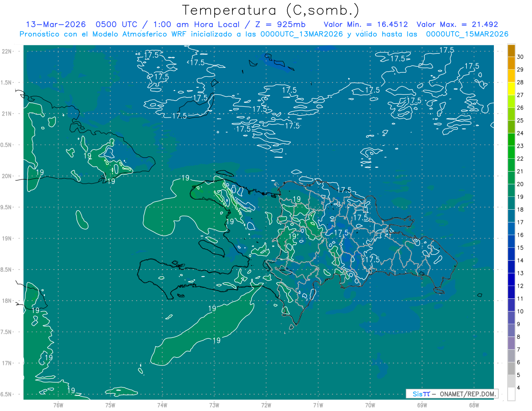Click the 'ONAMET/REP.DOM.' credit label
The width and height of the screenshot is (532, 411).
(x=468, y=394)
